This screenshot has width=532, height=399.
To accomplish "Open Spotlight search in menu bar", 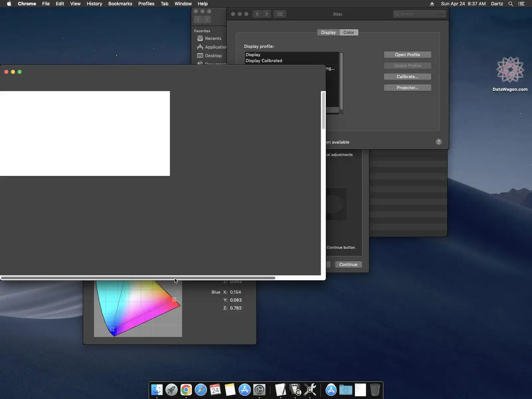I will pyautogui.click(x=511, y=4).
